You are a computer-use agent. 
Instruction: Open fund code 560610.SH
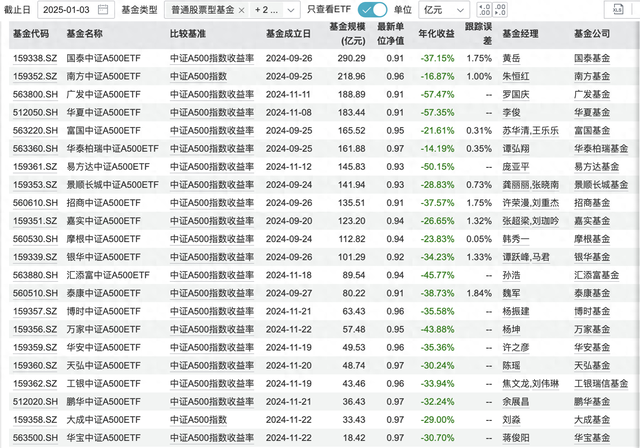35,203
